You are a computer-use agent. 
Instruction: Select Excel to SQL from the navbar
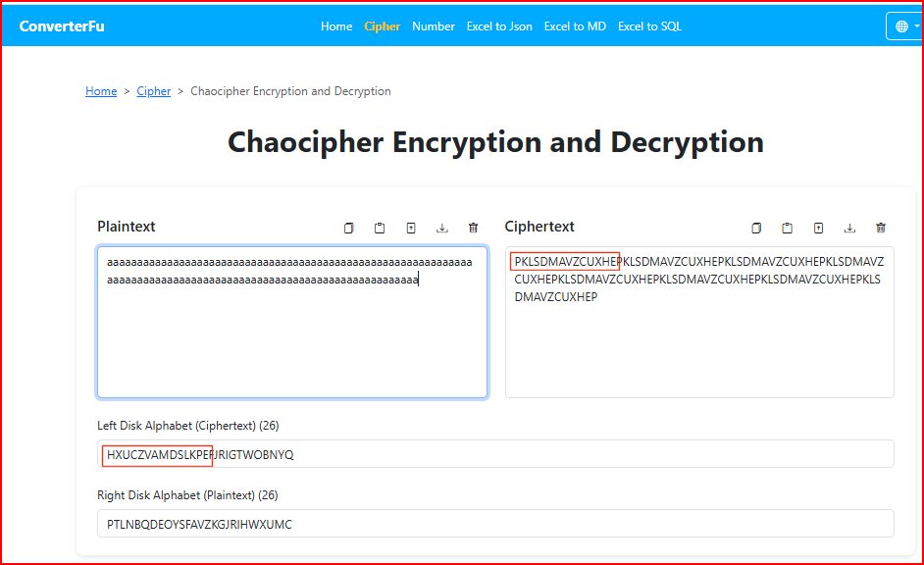648,26
